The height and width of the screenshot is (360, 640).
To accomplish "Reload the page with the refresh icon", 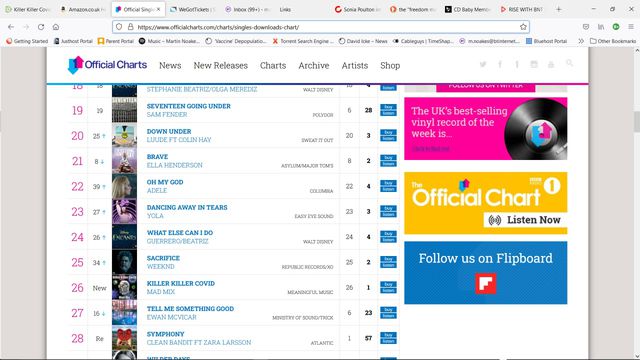I will tap(41, 27).
